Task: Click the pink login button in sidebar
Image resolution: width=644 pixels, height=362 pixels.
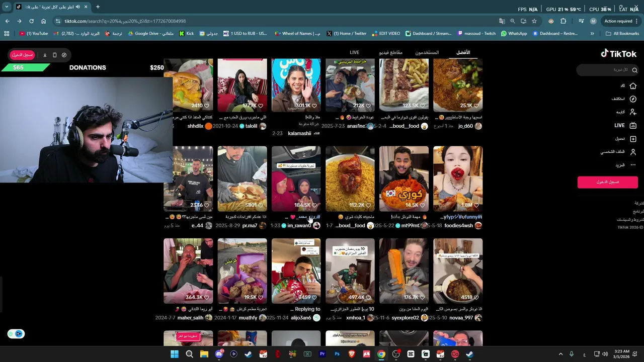Action: point(607,182)
